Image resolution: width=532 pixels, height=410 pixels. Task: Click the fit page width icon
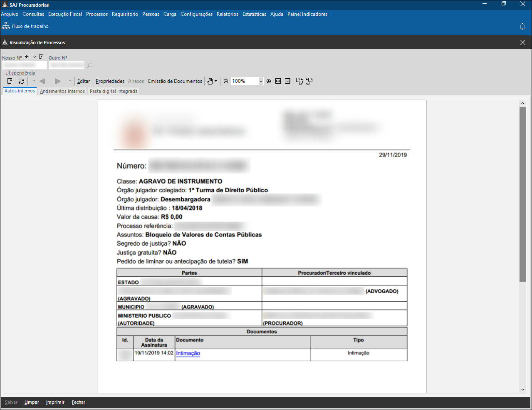[x=278, y=81]
